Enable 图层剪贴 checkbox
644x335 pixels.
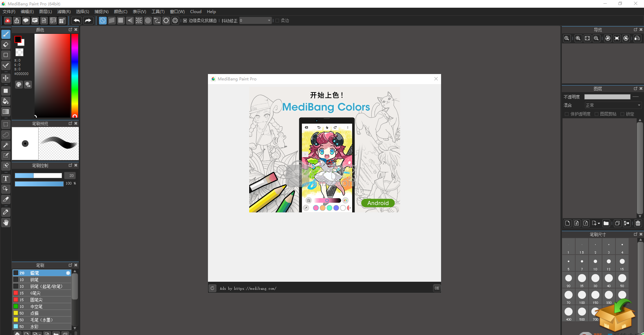(x=596, y=114)
